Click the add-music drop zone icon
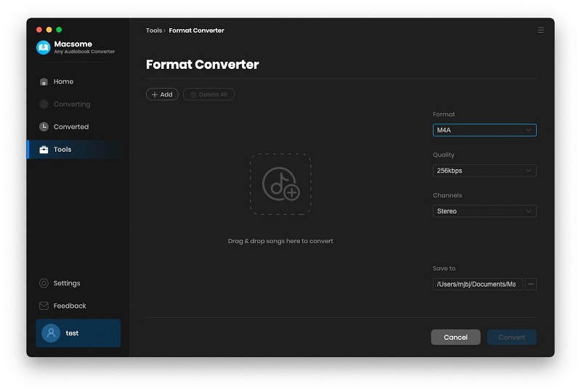Screen dimensions: 581x392 click(x=280, y=184)
